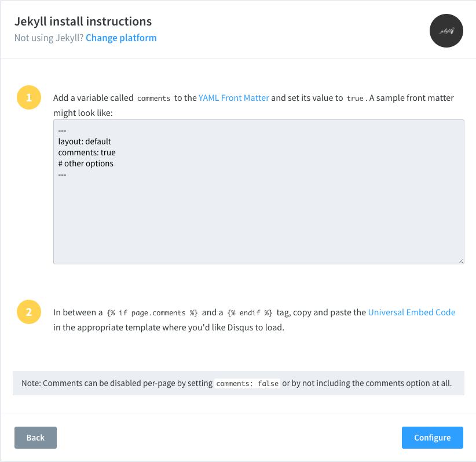
Task: Click the Jekyll install instructions heading
Action: click(83, 21)
